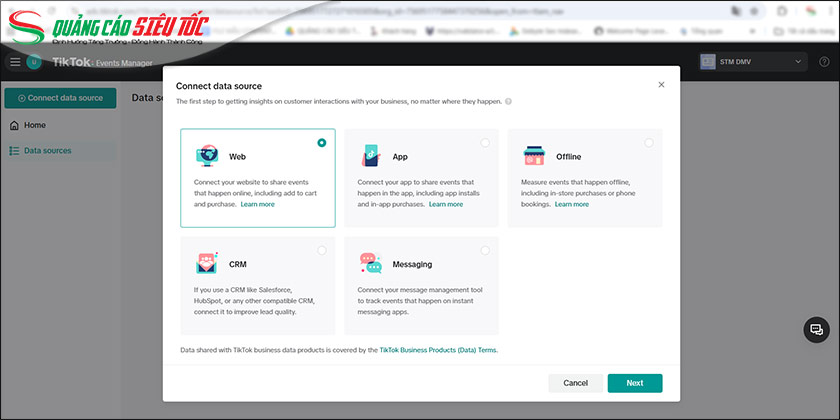840x420 pixels.
Task: Click the Messaging chat bubbles icon
Action: point(371,263)
